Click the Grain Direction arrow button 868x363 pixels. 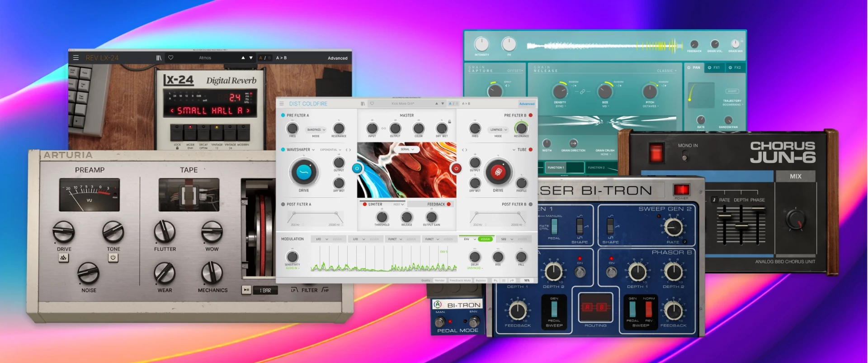[573, 143]
